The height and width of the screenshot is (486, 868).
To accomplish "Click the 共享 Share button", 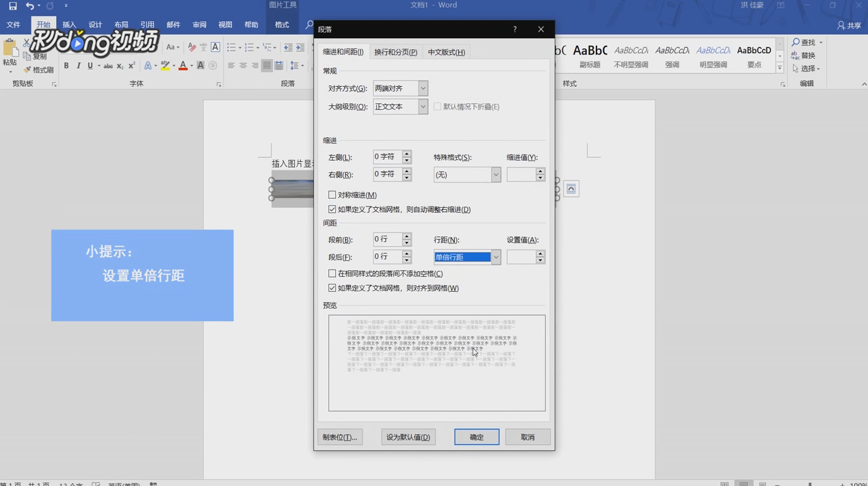I will 850,25.
